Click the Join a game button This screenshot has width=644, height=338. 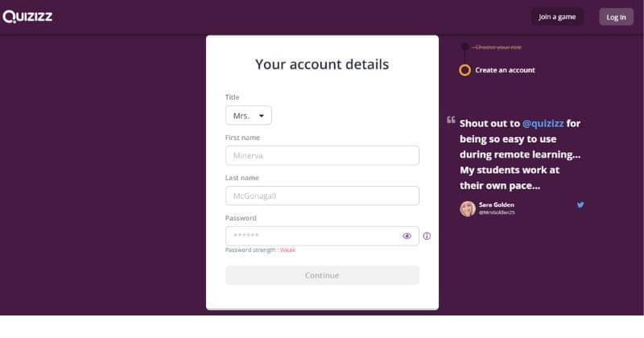point(557,17)
